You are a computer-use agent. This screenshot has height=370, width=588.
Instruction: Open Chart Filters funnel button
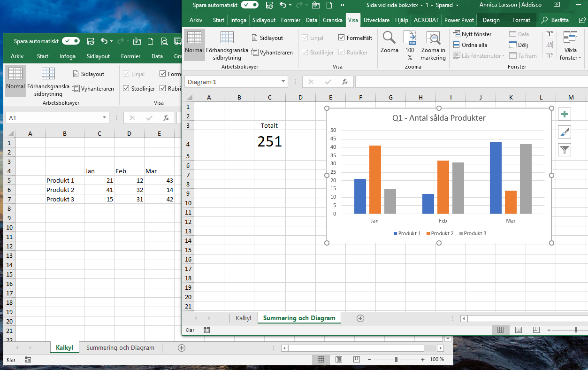(565, 150)
